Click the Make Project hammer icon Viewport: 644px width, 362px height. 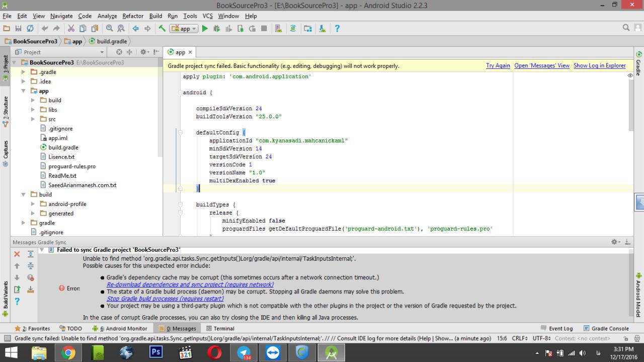tap(162, 29)
